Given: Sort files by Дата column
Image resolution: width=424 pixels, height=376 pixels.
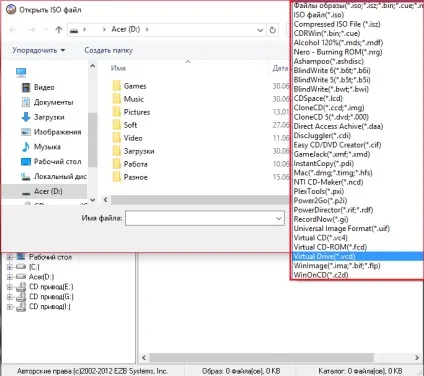Looking at the screenshot, I should [280, 68].
